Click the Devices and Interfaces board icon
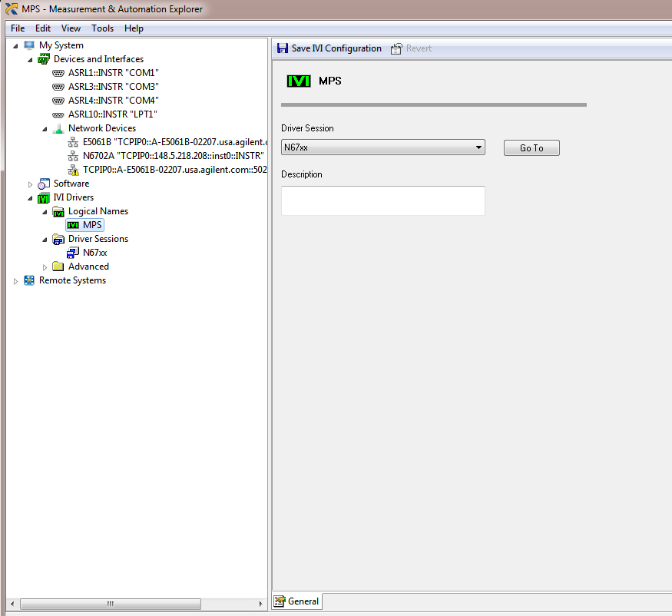Image resolution: width=672 pixels, height=616 pixels. point(44,59)
